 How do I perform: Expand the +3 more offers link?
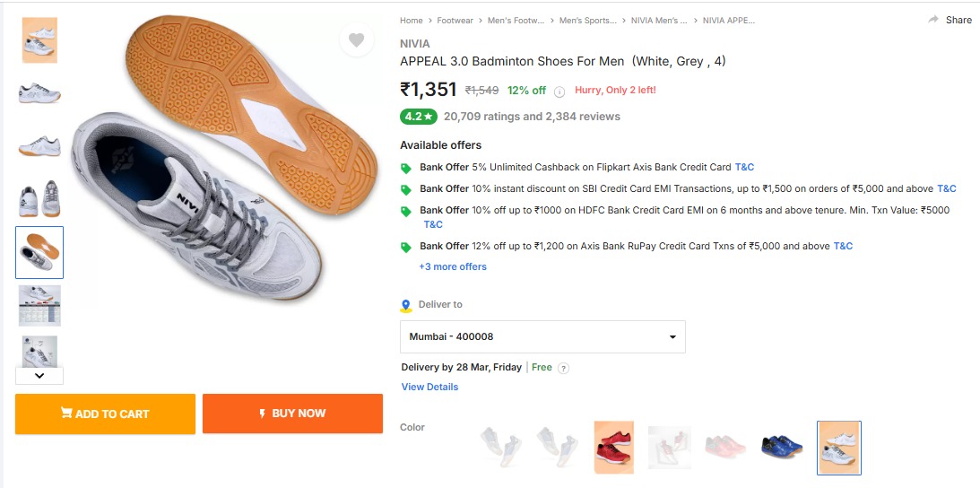[x=453, y=266]
